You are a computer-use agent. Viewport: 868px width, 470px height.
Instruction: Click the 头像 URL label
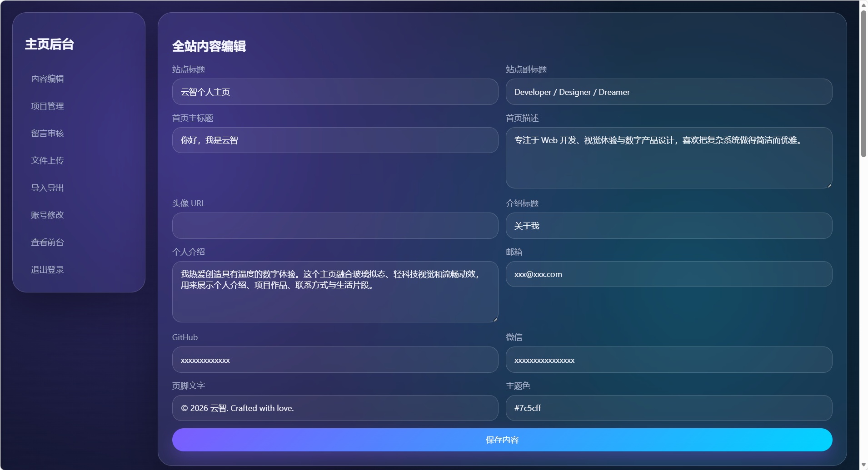click(x=189, y=203)
